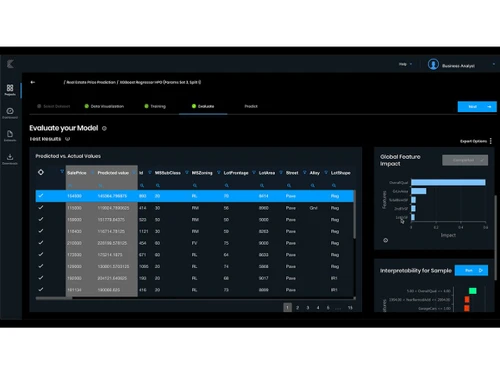
Task: Click the grey Completed button
Action: coord(465,160)
